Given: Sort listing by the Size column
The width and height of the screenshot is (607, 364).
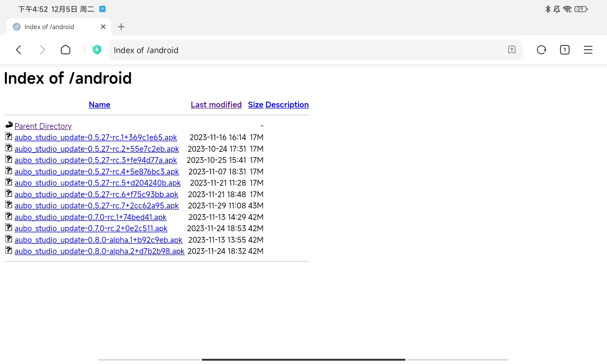Looking at the screenshot, I should point(256,105).
